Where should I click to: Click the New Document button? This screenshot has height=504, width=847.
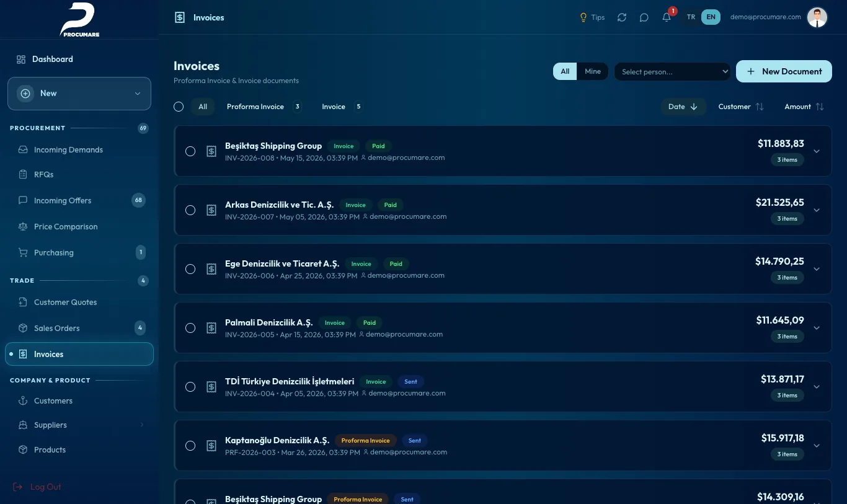pos(784,71)
